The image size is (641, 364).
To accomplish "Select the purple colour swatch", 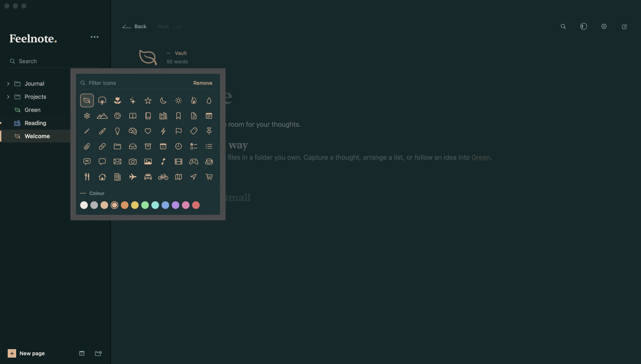I will [175, 205].
